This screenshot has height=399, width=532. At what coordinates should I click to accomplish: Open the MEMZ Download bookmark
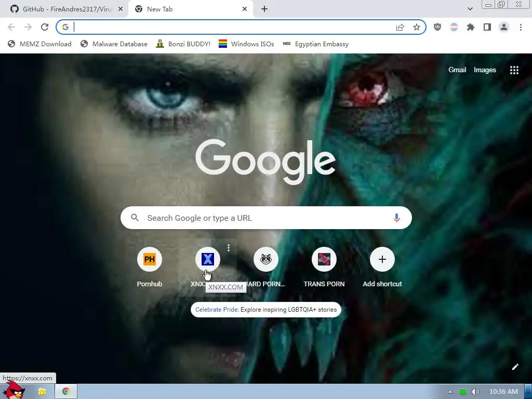coord(39,44)
